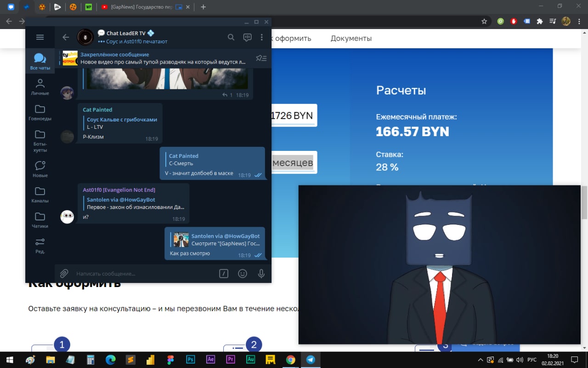Open Telegram taskbar icon
This screenshot has height=368, width=588.
point(311,360)
